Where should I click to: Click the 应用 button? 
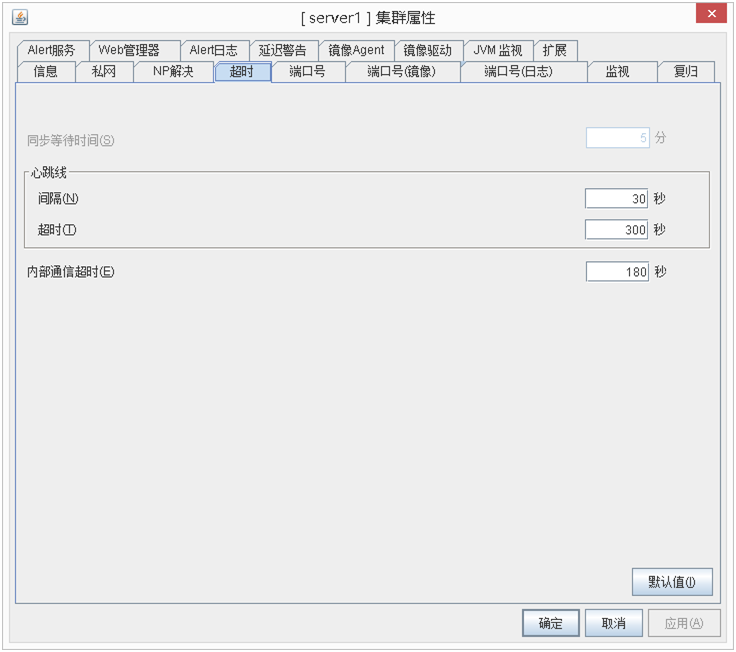tap(684, 623)
